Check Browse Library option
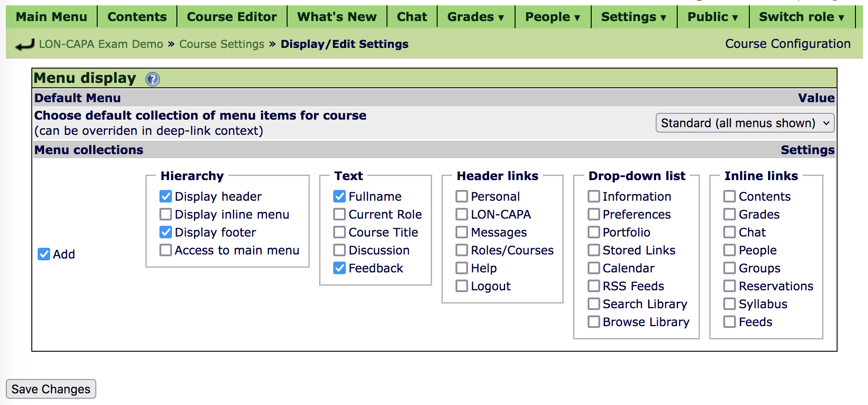Viewport: 868px width, 405px height. coord(594,322)
